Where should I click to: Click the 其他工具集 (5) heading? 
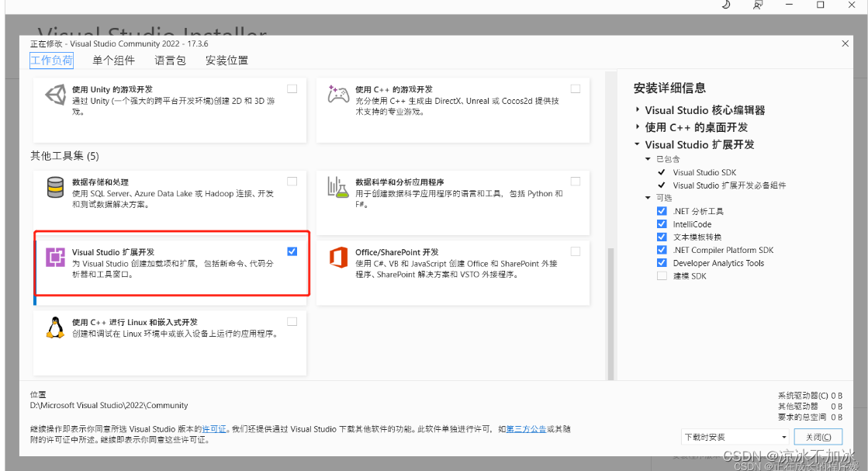tap(64, 156)
